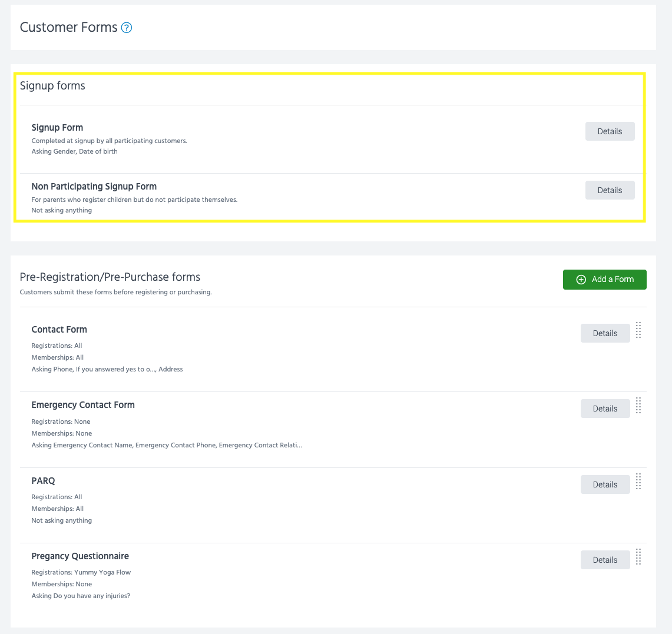Select the Non Participating Signup Form title
Viewport: 672px width, 634px height.
pyautogui.click(x=94, y=187)
